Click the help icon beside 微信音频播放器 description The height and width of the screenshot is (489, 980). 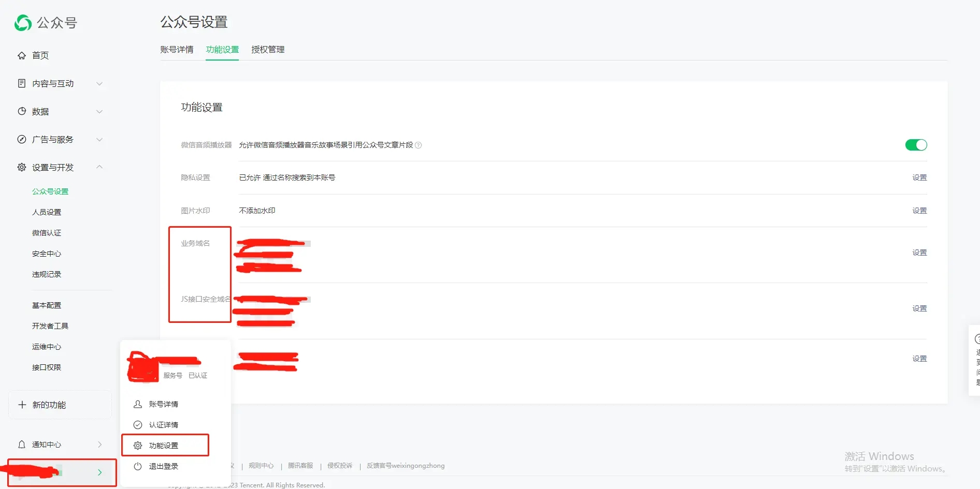coord(419,145)
